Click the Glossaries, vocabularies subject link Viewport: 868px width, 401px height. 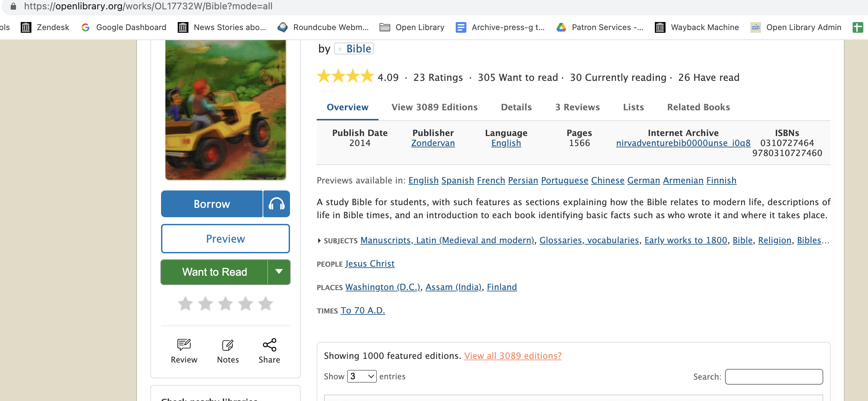point(589,240)
